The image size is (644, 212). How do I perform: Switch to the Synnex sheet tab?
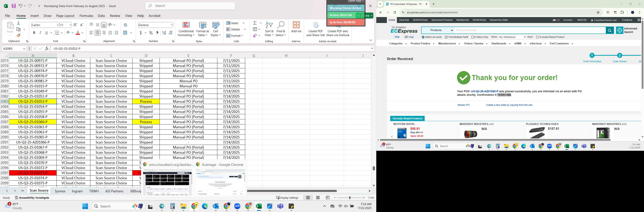pyautogui.click(x=60, y=191)
